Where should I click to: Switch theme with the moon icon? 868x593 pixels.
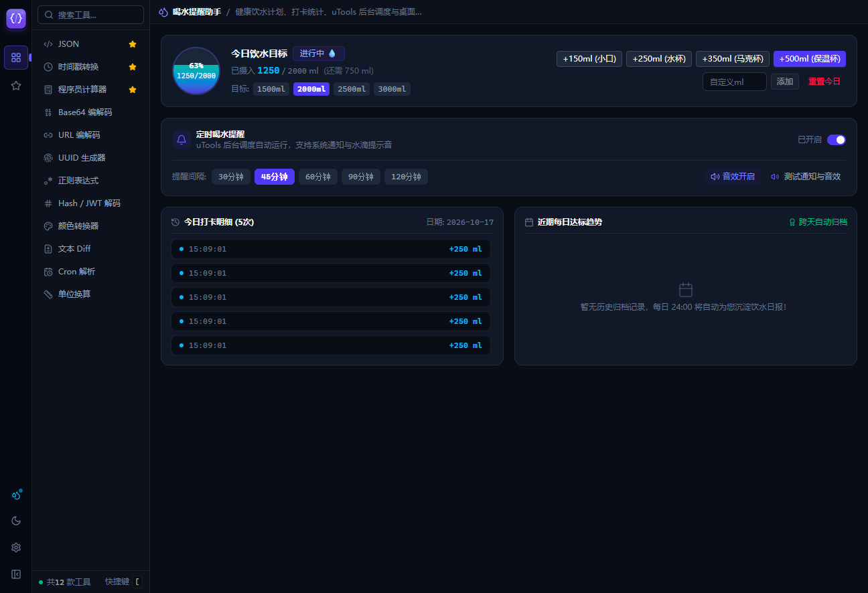coord(16,521)
